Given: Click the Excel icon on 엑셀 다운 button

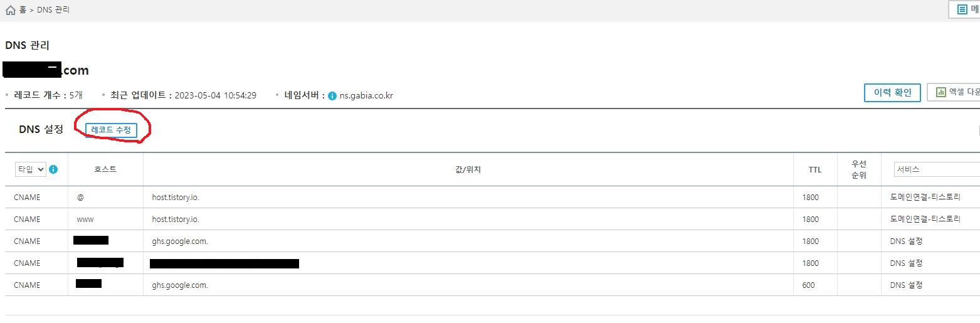Looking at the screenshot, I should pos(940,92).
